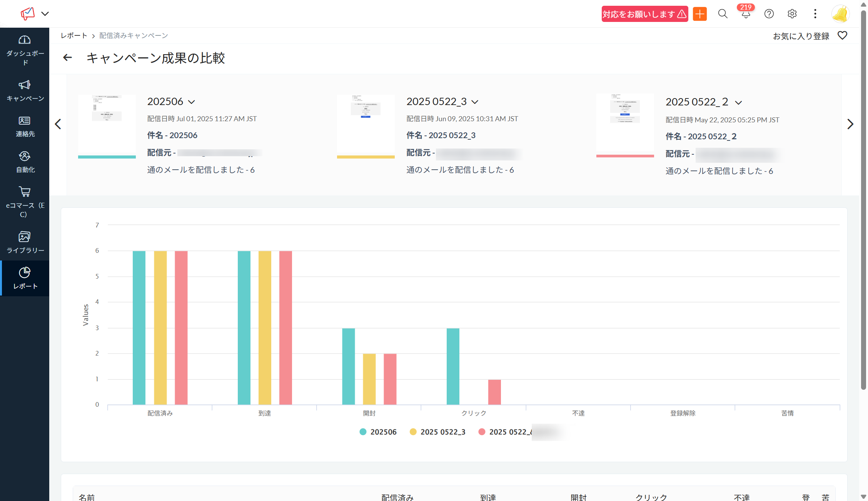Click the orange plus create button
Screen dimensions: 868x501
tap(700, 14)
